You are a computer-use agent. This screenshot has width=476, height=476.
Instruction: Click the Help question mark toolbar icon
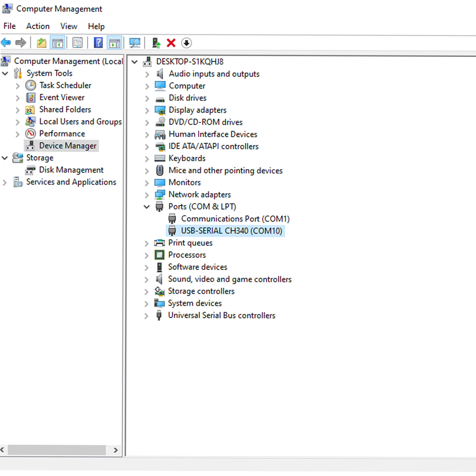tap(98, 43)
